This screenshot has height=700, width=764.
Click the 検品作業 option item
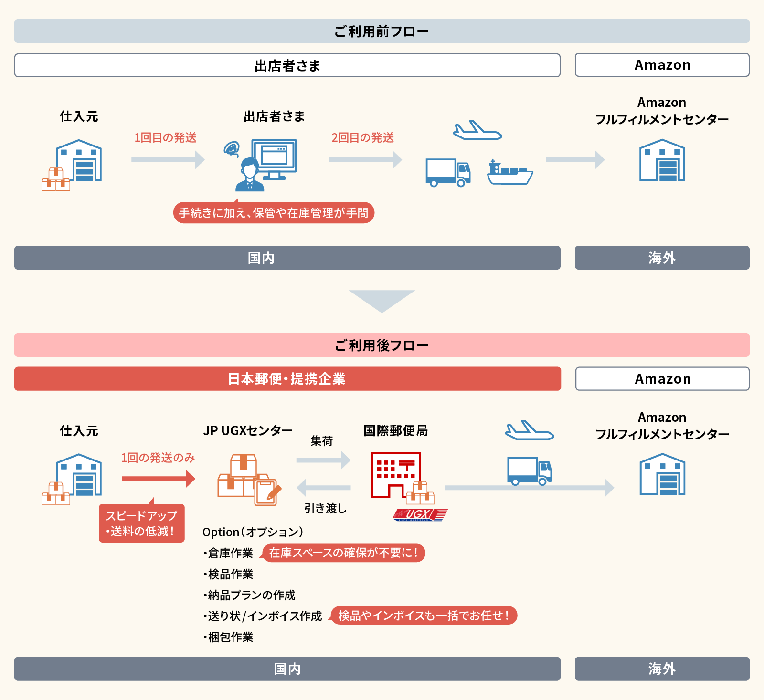[228, 574]
